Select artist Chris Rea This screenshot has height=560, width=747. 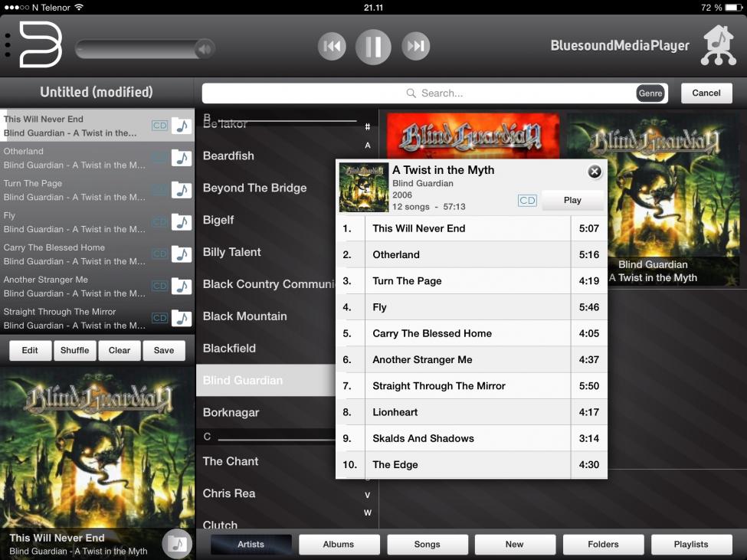coord(229,493)
